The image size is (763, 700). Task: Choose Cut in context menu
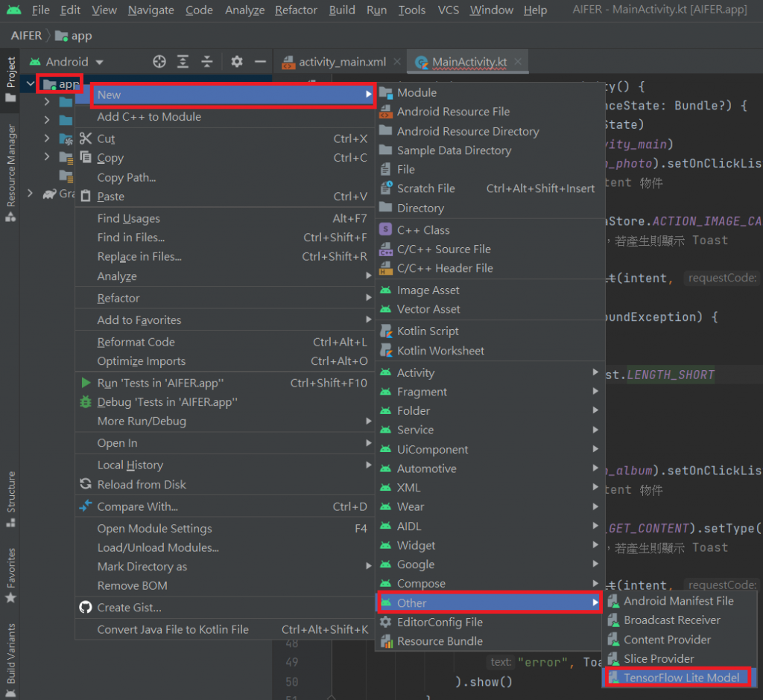[225, 139]
